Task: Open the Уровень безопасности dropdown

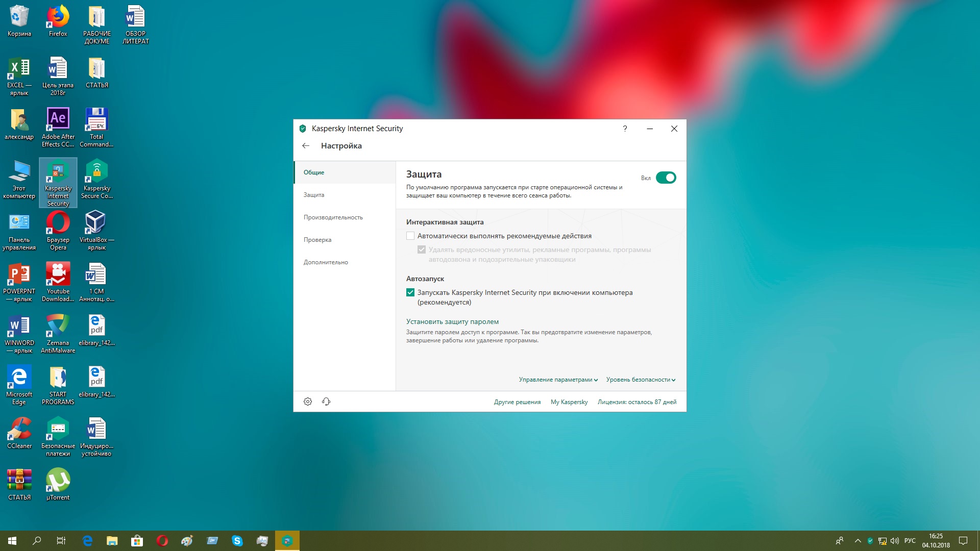Action: click(641, 380)
